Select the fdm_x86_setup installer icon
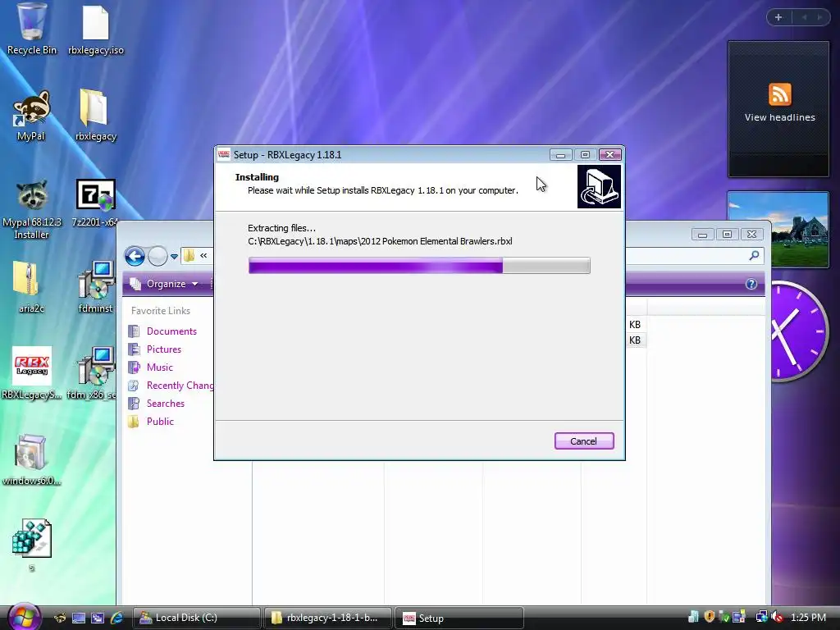The image size is (840, 630). point(92,373)
